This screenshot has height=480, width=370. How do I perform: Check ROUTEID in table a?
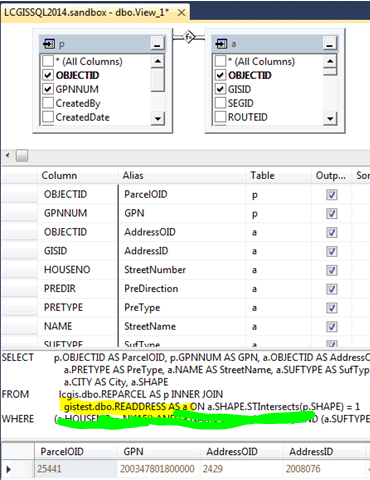pos(220,117)
